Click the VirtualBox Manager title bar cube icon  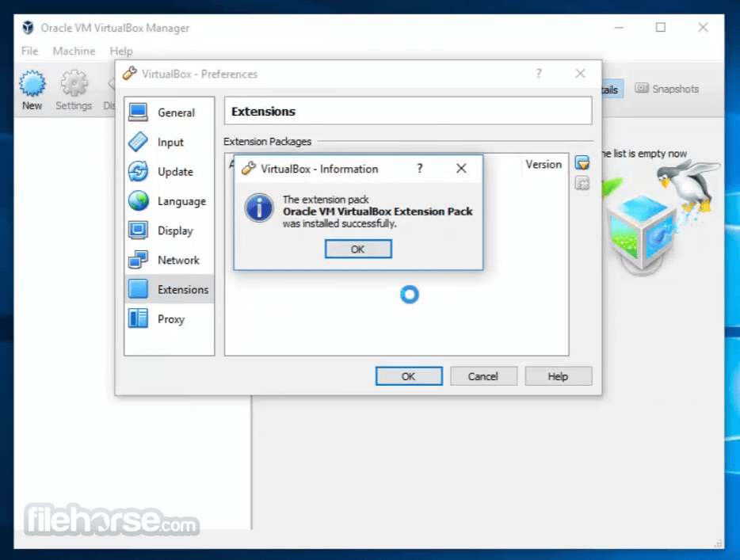(x=29, y=28)
